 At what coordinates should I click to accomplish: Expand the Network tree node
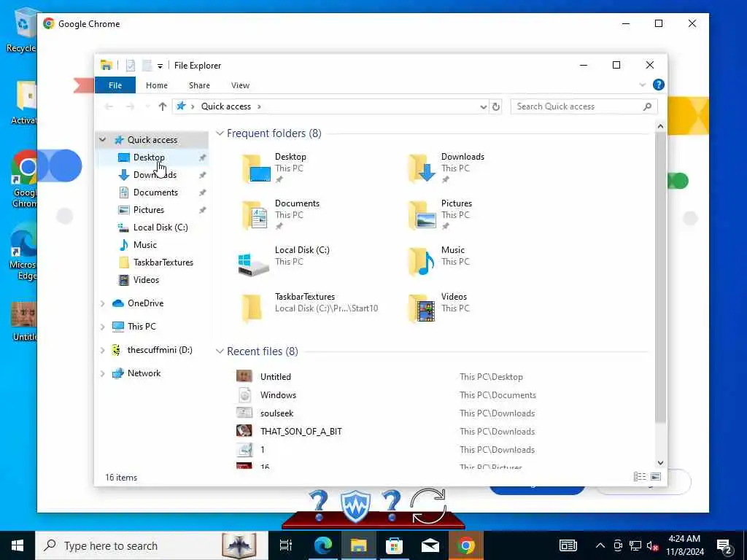click(x=102, y=373)
